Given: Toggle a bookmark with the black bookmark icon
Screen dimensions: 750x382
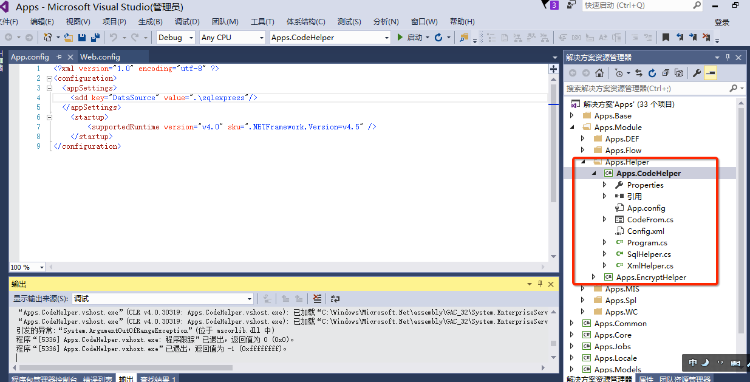Looking at the screenshot, I should pyautogui.click(x=665, y=37).
